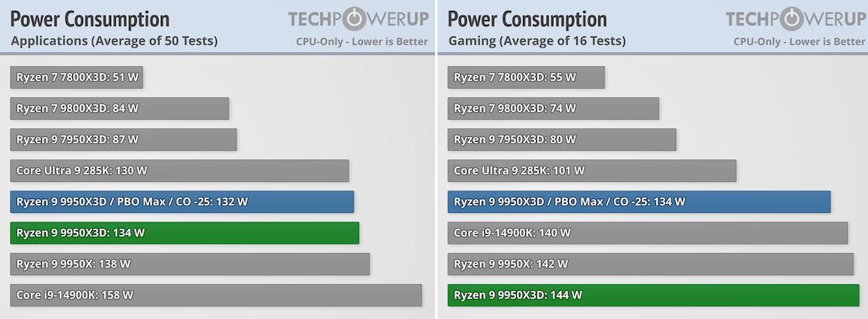Select the green Ryzen 9 9950X3D 144 W bar

coord(654,295)
